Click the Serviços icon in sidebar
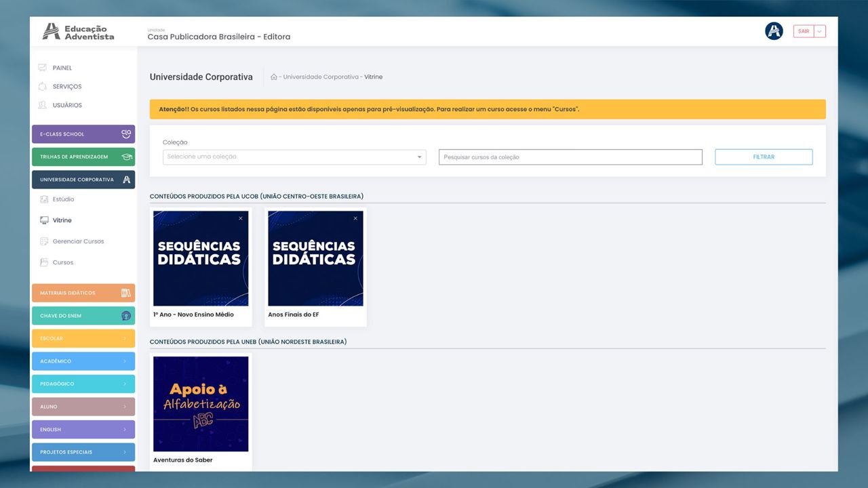Image resolution: width=868 pixels, height=488 pixels. pos(43,87)
